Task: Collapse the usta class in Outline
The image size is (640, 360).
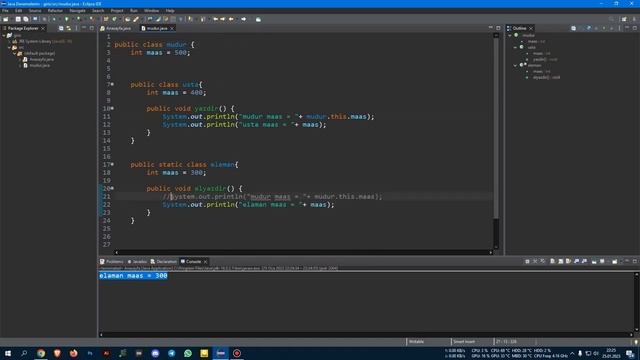Action: point(515,47)
